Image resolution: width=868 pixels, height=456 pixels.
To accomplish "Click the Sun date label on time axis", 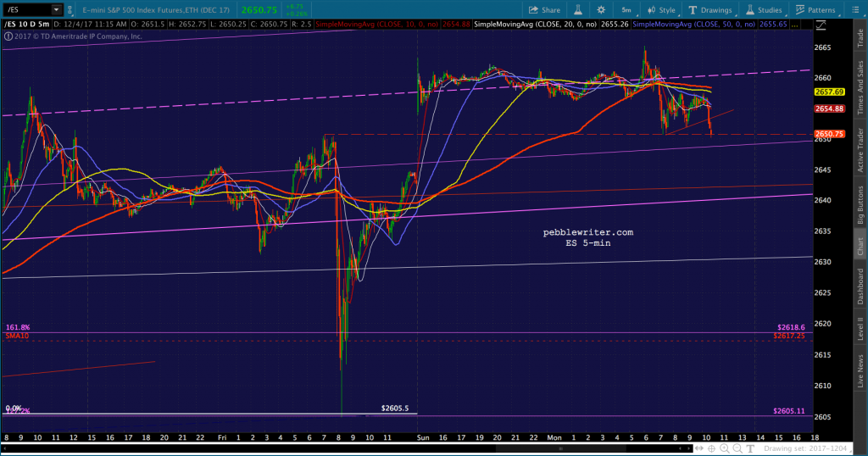I will 423,437.
